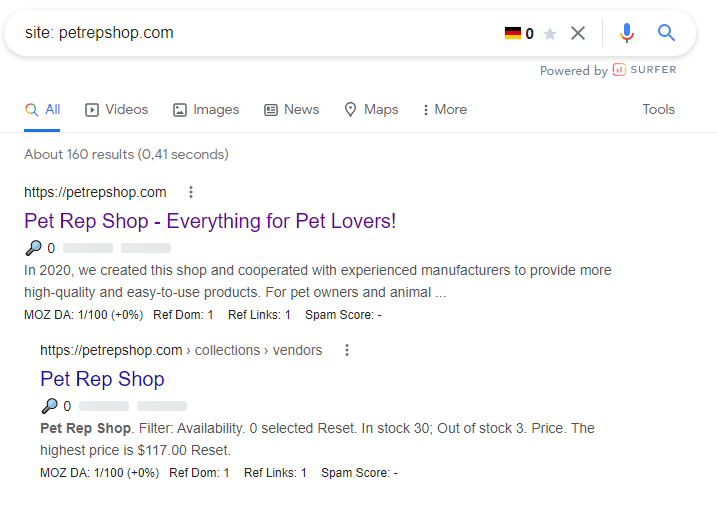717x508 pixels.
Task: Switch to the Videos tab
Action: 116,110
